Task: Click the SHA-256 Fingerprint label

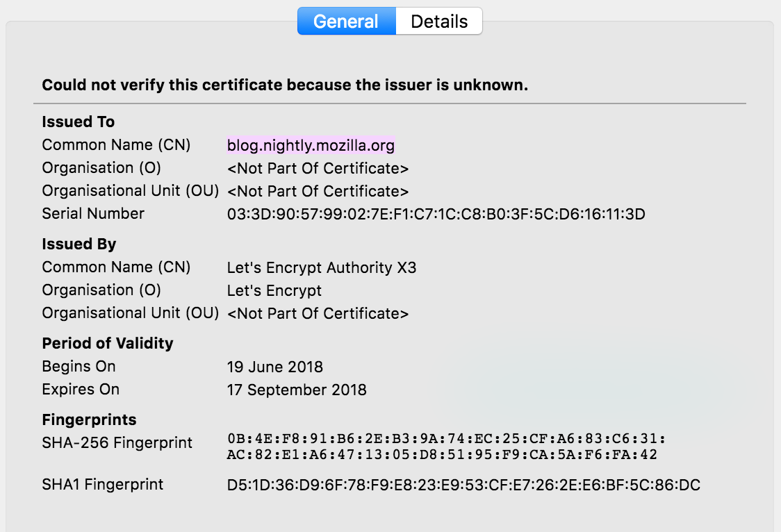Action: (x=117, y=443)
